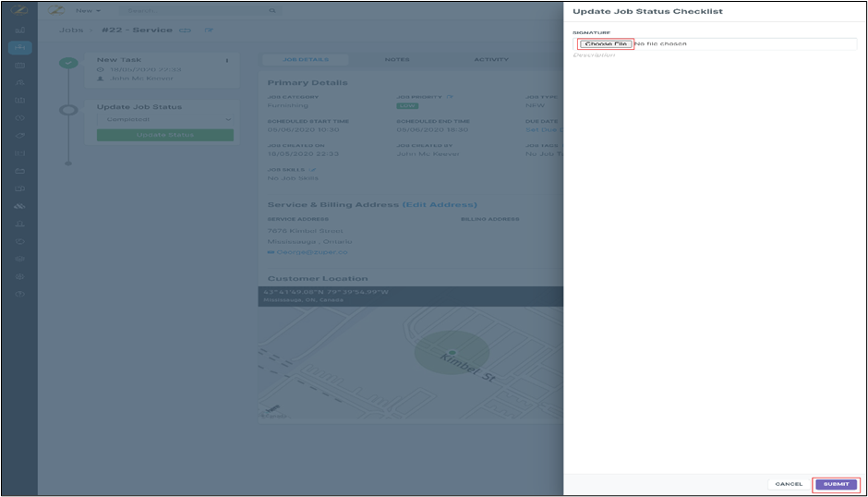
Task: Click the 'Kimbel St' map label
Action: pyautogui.click(x=468, y=368)
